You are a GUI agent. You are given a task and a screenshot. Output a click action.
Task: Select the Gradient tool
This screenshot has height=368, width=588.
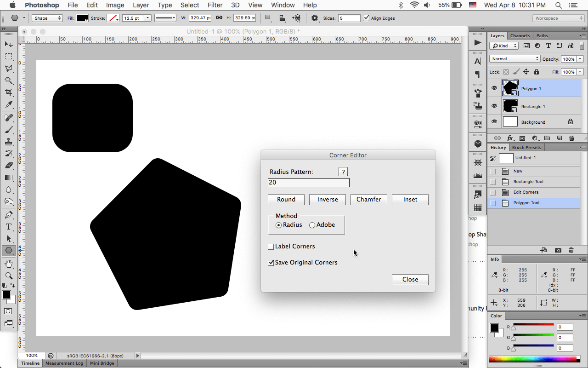[x=8, y=178]
